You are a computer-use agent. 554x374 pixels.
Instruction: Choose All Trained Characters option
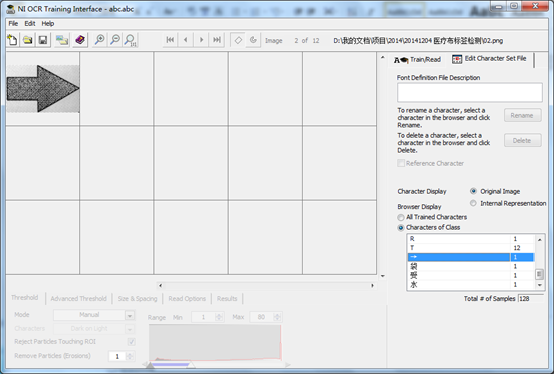click(401, 217)
